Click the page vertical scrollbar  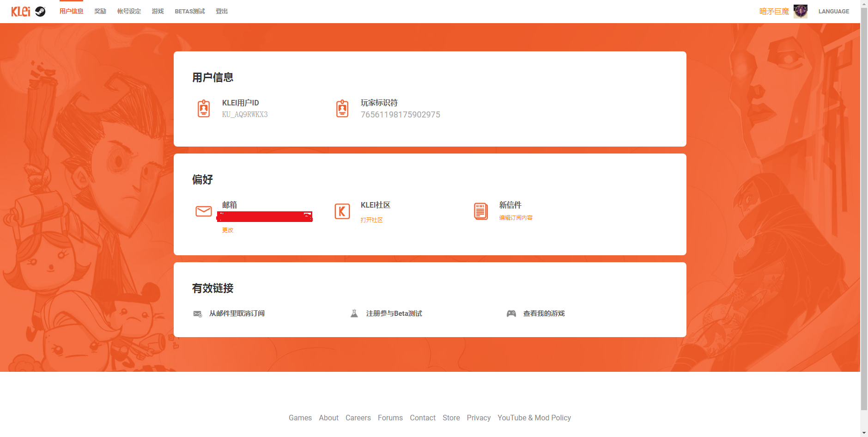[864, 208]
